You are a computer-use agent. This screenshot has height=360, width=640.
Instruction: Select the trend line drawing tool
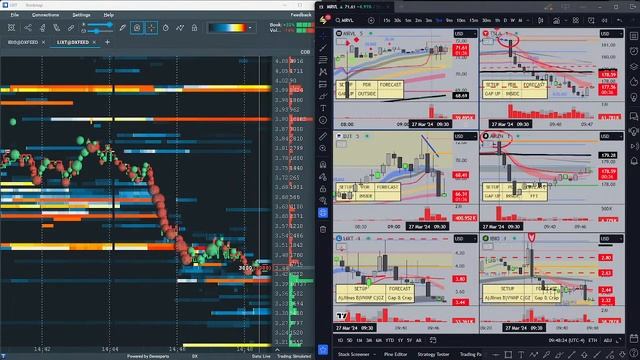tap(323, 48)
